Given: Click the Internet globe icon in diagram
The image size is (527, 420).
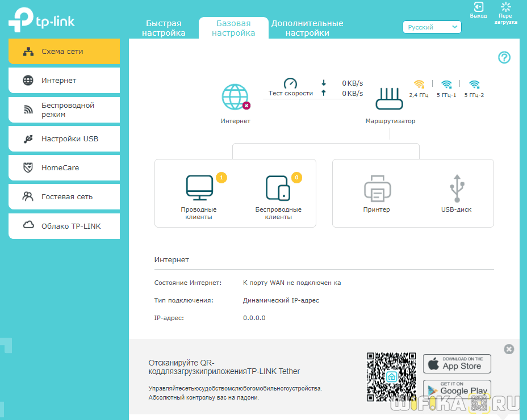Looking at the screenshot, I should [x=235, y=97].
